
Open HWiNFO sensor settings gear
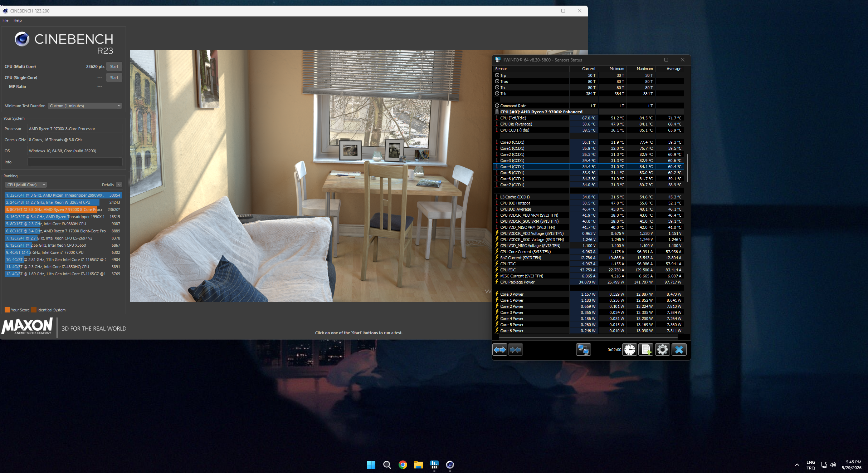click(x=662, y=350)
